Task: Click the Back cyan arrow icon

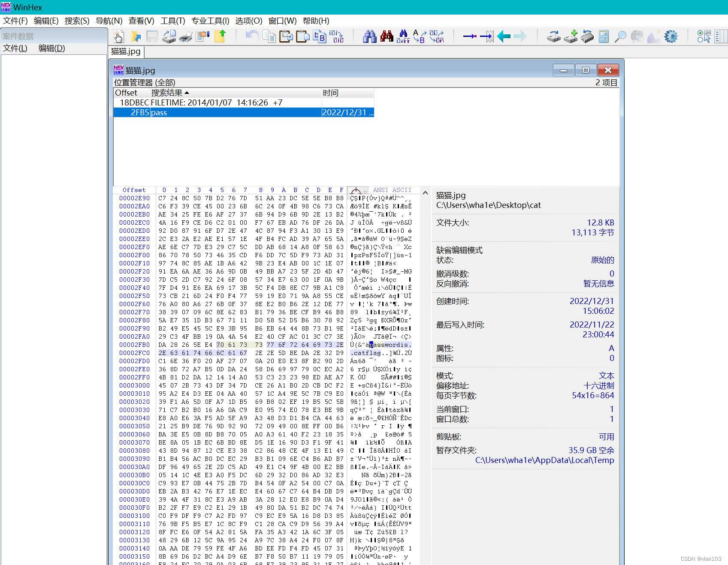Action: click(504, 36)
